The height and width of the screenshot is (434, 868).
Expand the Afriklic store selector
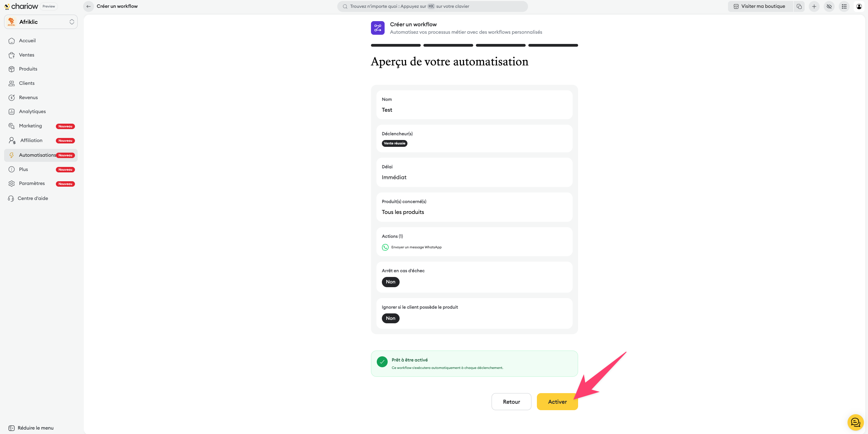pos(41,22)
